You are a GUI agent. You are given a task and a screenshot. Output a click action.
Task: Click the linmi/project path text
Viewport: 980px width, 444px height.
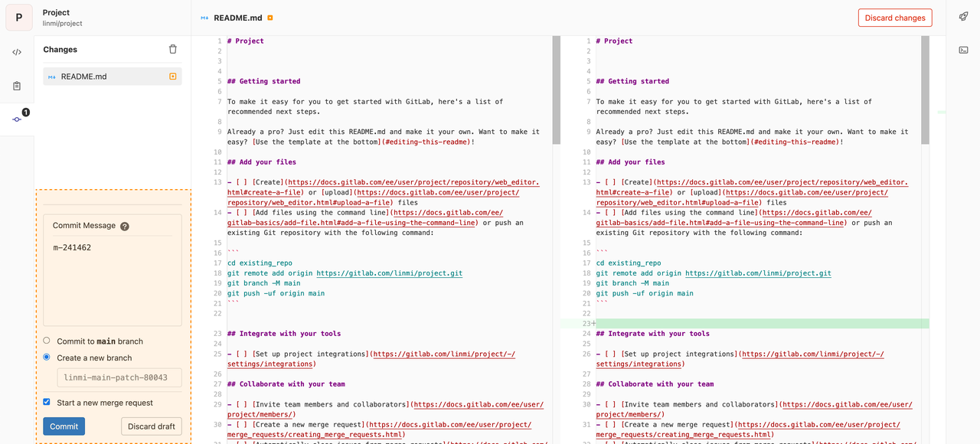click(x=62, y=24)
